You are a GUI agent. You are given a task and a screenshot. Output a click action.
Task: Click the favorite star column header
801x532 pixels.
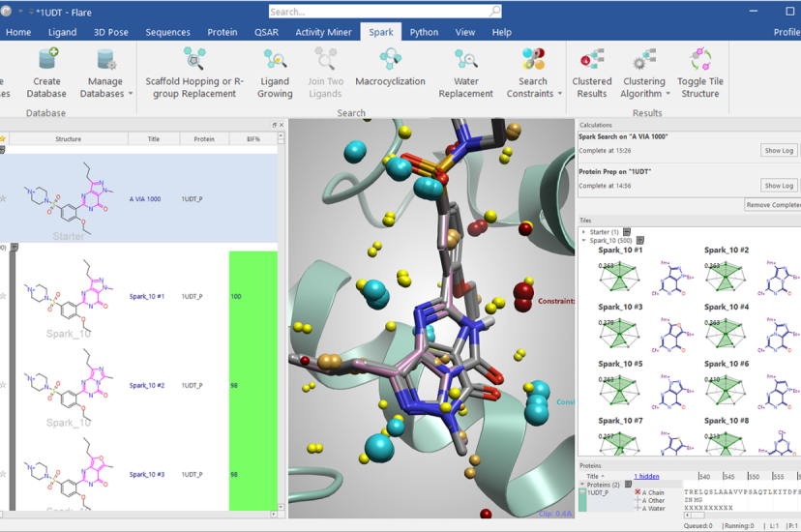click(3, 138)
